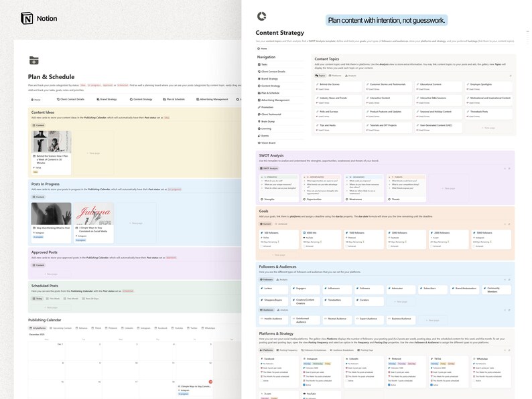This screenshot has height=399, width=532.
Task: Open Behind the Scenes topic card
Action: [x=338, y=86]
